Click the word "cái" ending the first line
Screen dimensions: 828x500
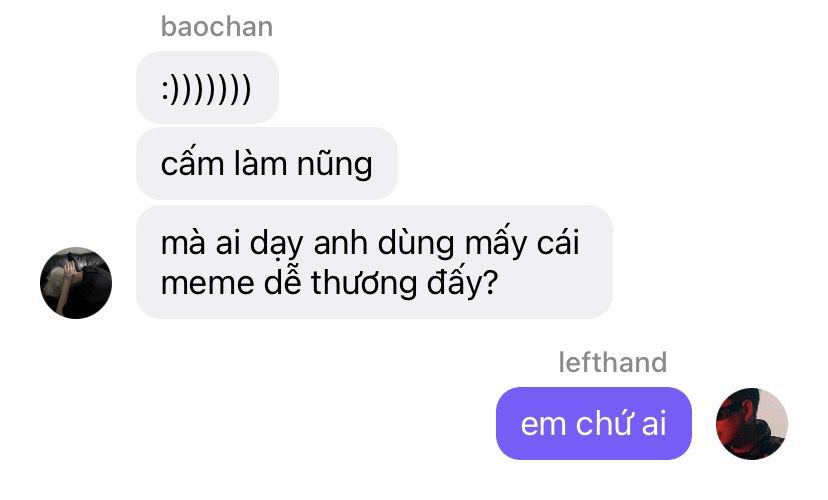tap(558, 242)
